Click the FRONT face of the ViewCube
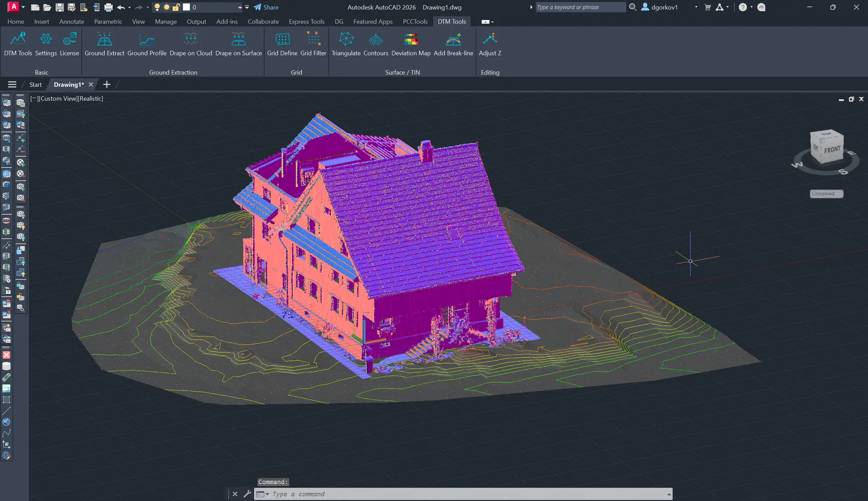This screenshot has width=868, height=501. [x=832, y=150]
